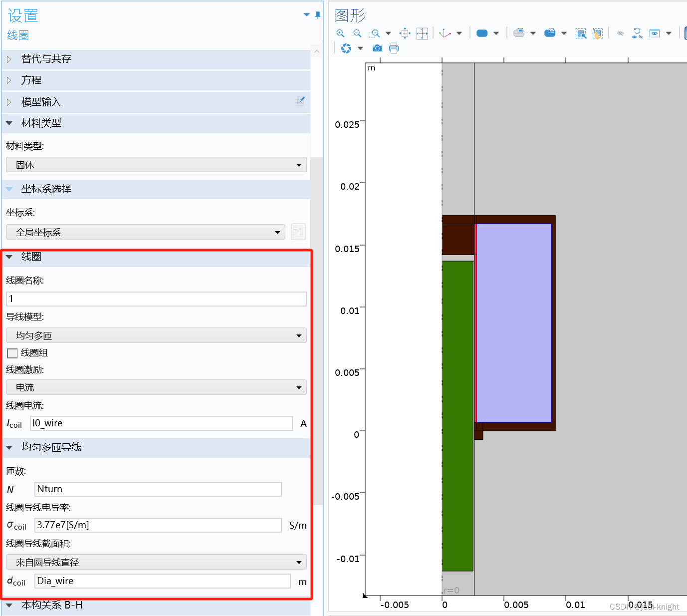Screen dimensions: 687x616
Task: Open the 线圈导线截面积 dropdown
Action: click(x=156, y=562)
